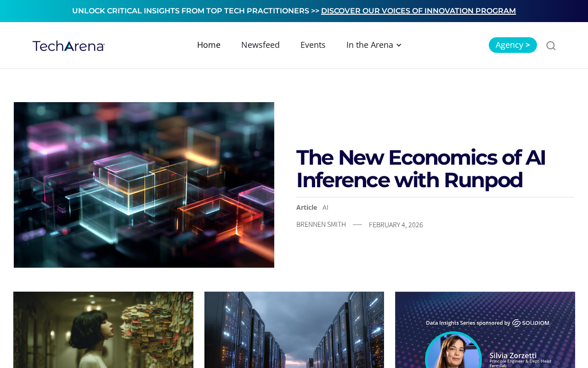Click the Agency > button
The image size is (588, 368).
513,45
